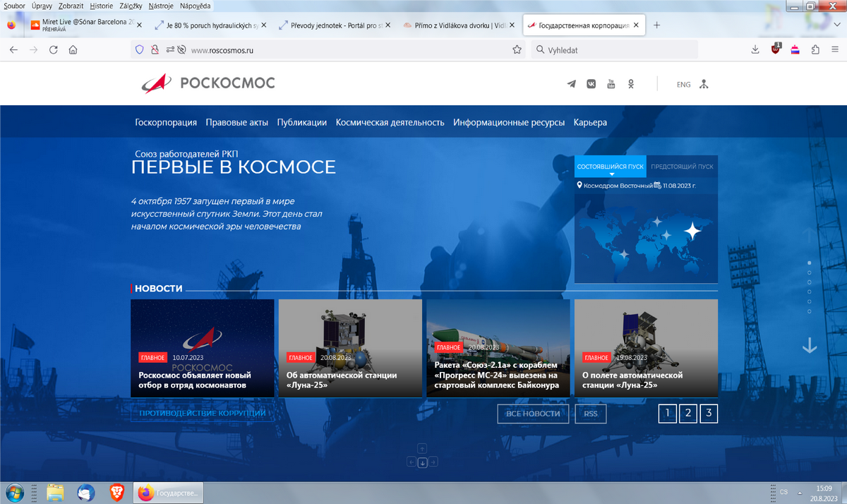Click the Роскосмос logo in page header
This screenshot has width=847, height=504.
tap(208, 83)
